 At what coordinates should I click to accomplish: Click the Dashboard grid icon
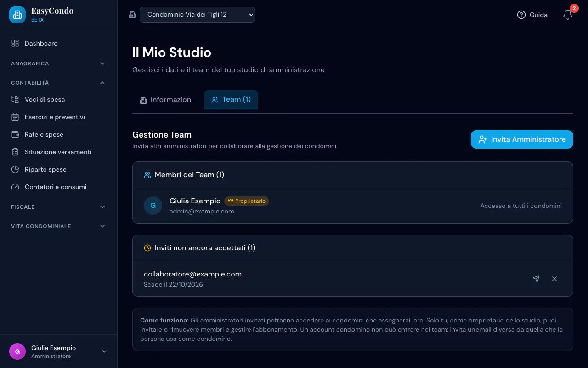click(x=15, y=43)
